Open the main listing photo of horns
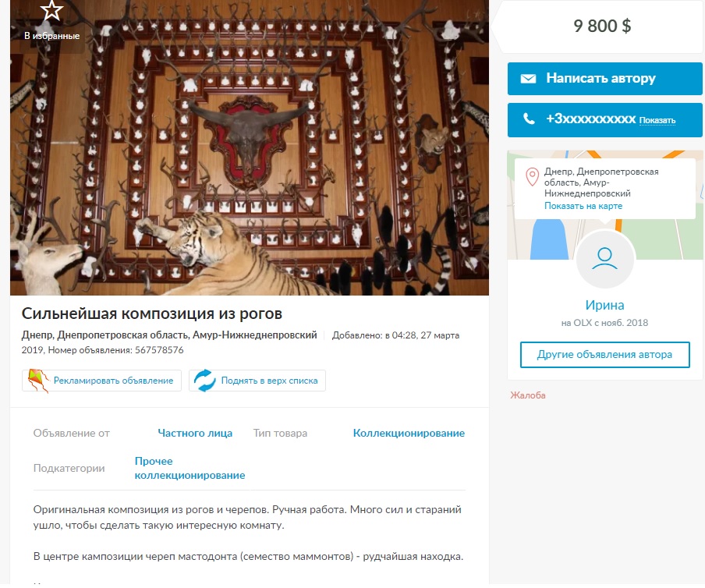The height and width of the screenshot is (588, 705). [x=250, y=147]
